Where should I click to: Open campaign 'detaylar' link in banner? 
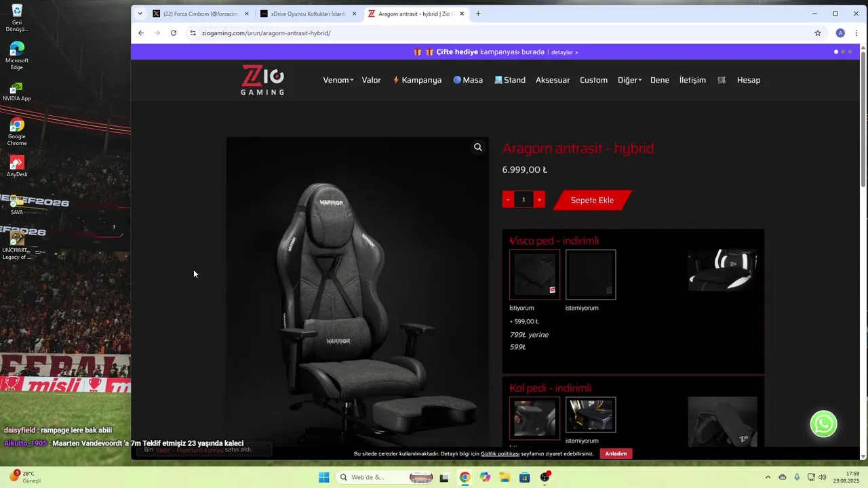pos(564,52)
